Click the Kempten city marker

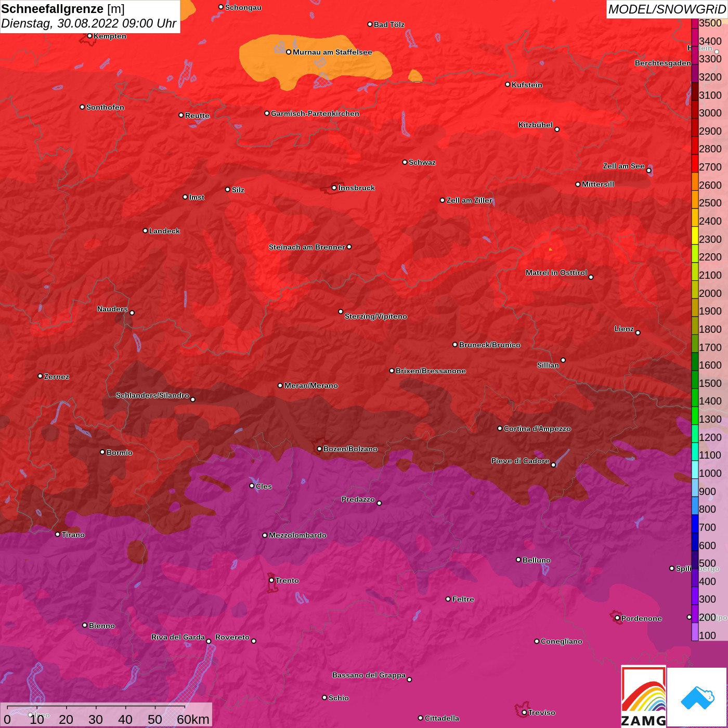(89, 36)
